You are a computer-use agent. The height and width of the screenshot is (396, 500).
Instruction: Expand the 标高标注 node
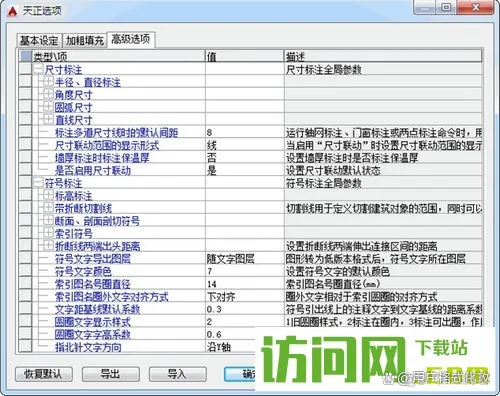coord(49,195)
